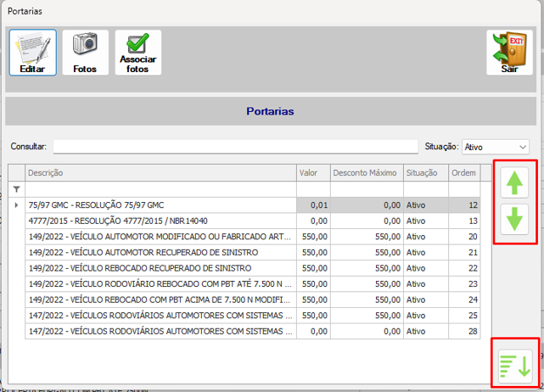Click Ordem cell 12

464,205
